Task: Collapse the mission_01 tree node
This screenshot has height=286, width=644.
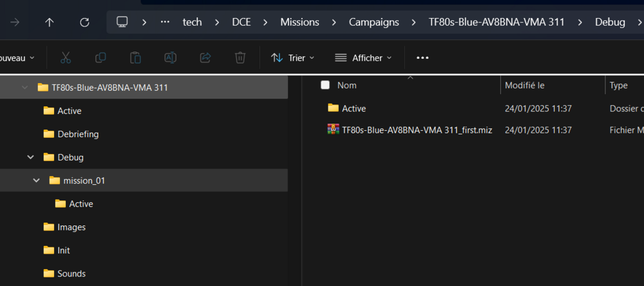Action: click(x=37, y=180)
